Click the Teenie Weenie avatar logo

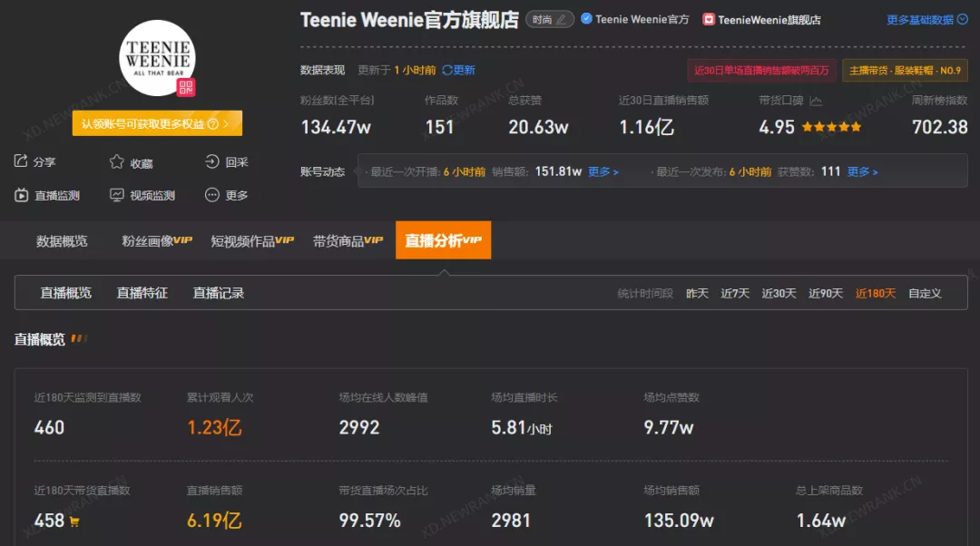(158, 58)
